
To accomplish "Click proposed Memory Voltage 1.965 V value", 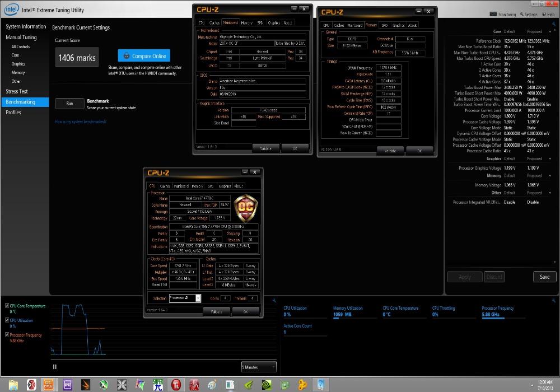I will coord(533,185).
